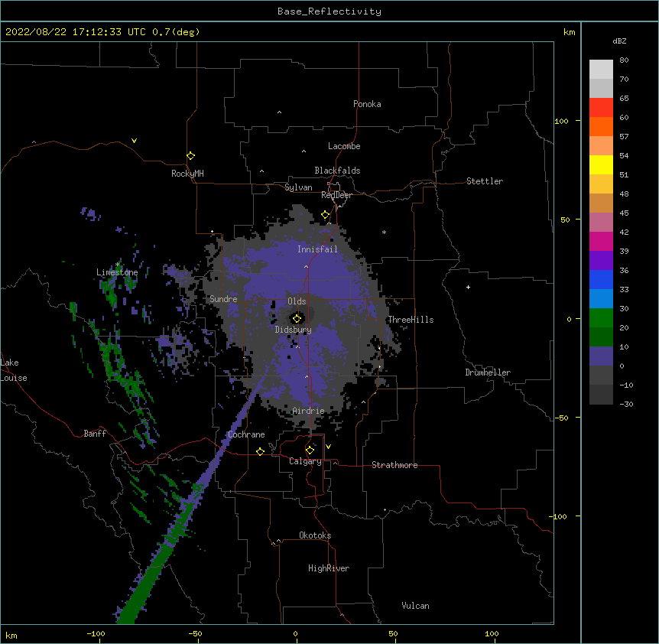
Task: Click the Strathmore label
Action: [x=394, y=465]
